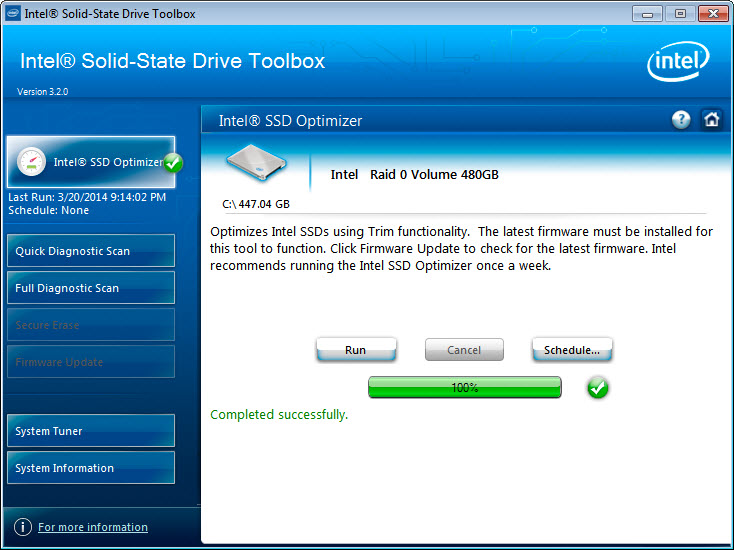Follow the For more information link
Viewport: 734px width, 550px height.
click(x=93, y=527)
